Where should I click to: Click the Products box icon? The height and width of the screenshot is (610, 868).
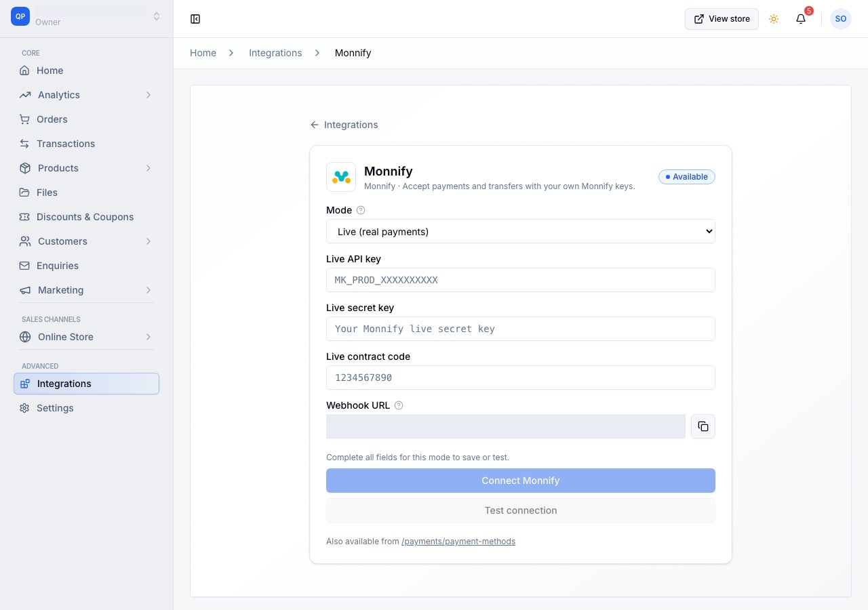tap(25, 168)
